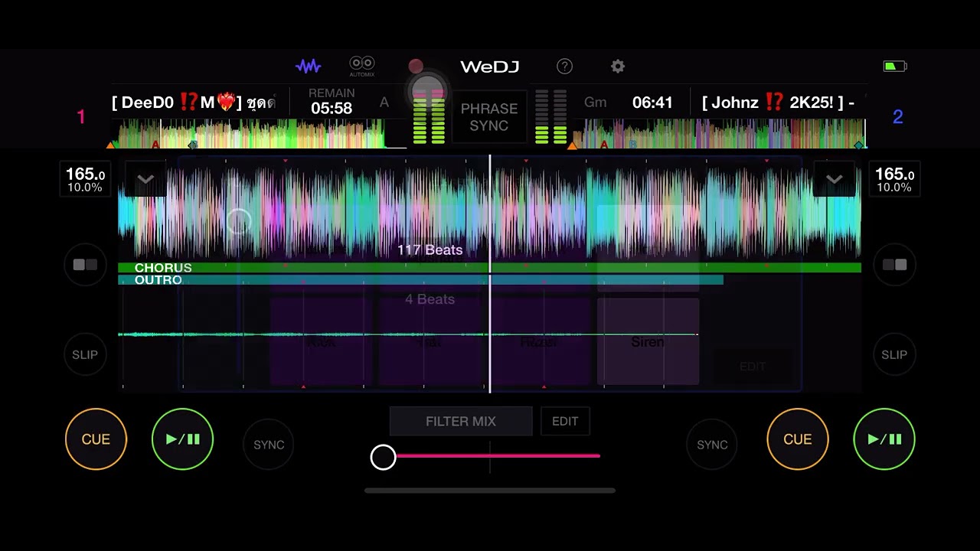Check the battery indicator
This screenshot has width=980, height=551.
895,67
